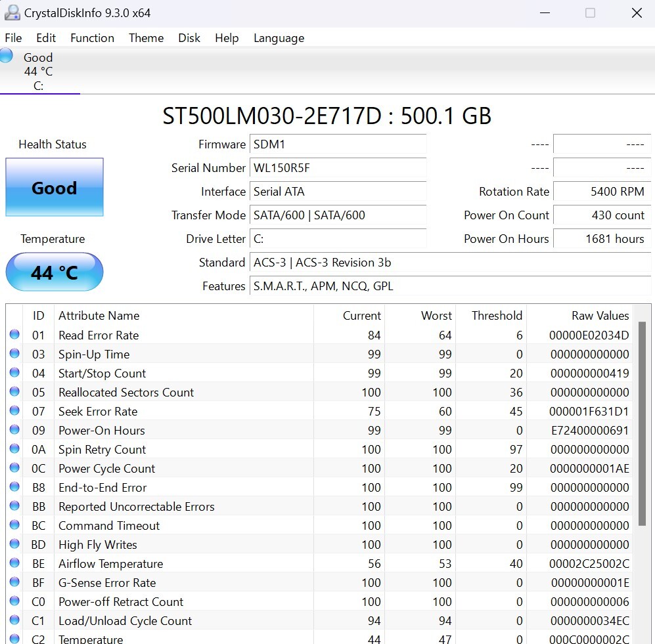
Task: Click status orb for G-Sense Error Rate row
Action: [14, 582]
